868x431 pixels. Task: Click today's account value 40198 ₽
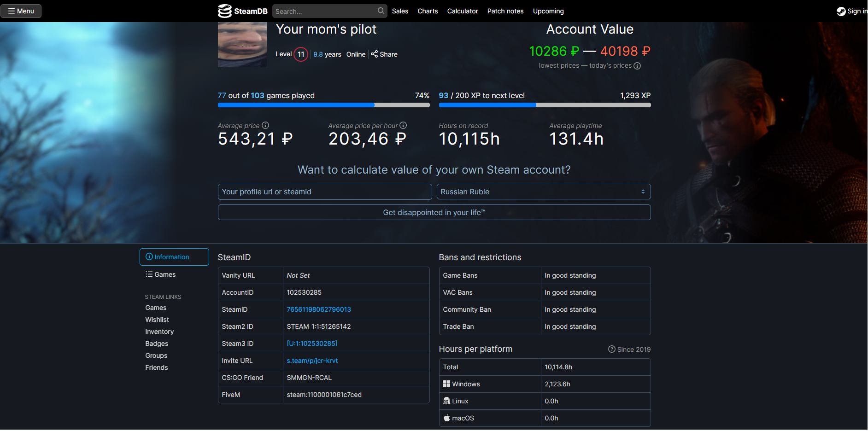click(625, 51)
